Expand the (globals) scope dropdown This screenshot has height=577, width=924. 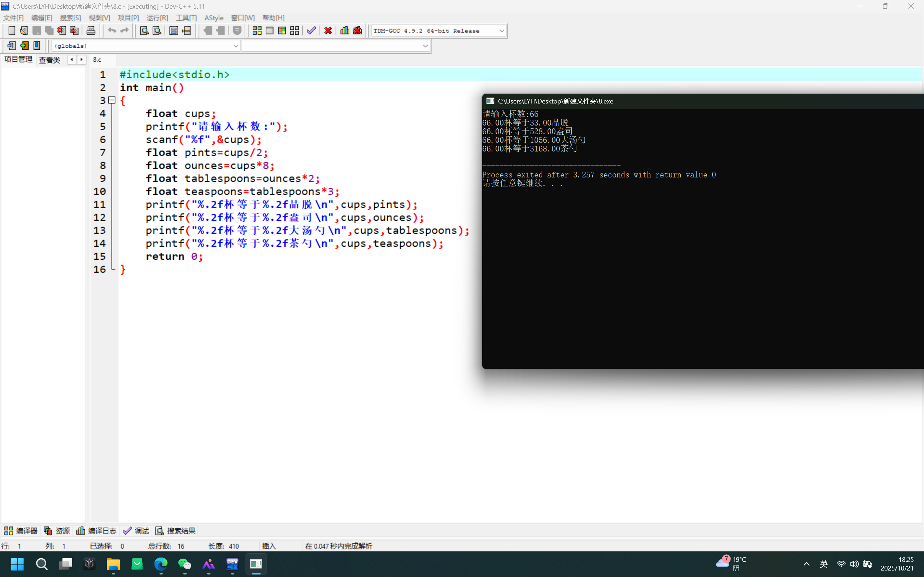tap(236, 46)
